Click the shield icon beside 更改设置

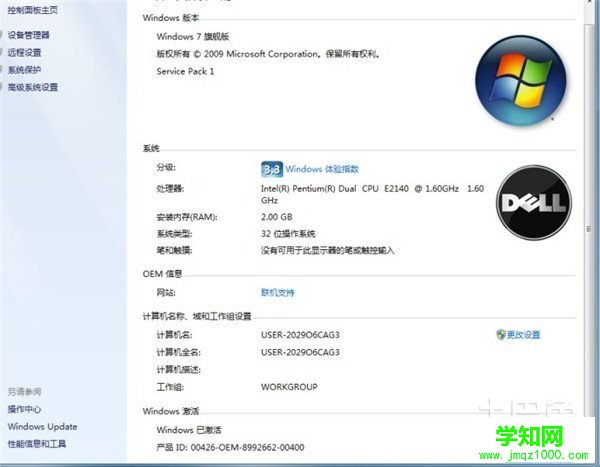click(501, 335)
